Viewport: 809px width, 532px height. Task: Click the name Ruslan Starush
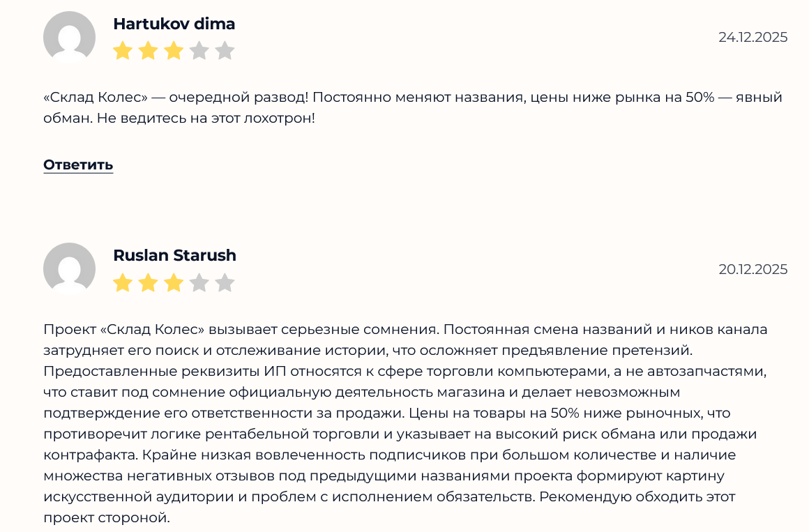174,255
